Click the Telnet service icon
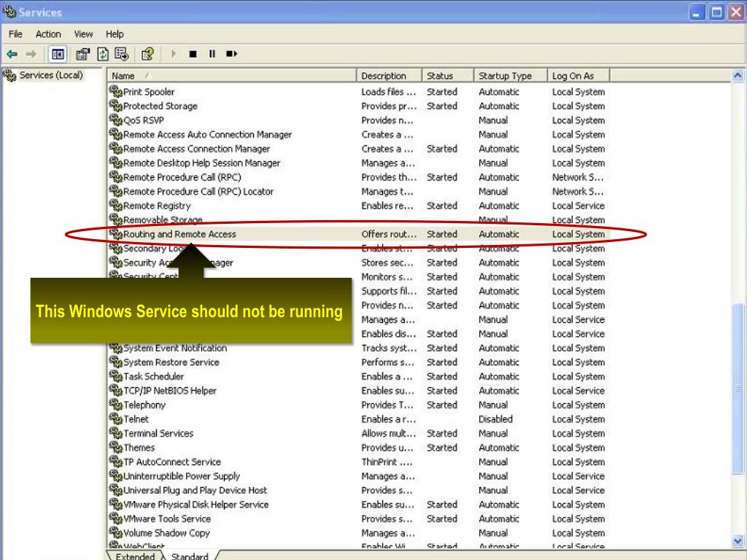This screenshot has width=747, height=560. tap(115, 419)
